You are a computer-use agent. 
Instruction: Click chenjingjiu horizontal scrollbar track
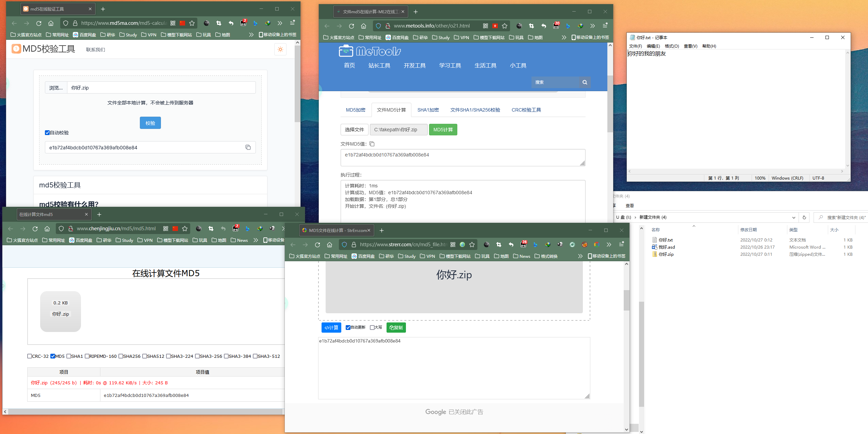click(143, 412)
